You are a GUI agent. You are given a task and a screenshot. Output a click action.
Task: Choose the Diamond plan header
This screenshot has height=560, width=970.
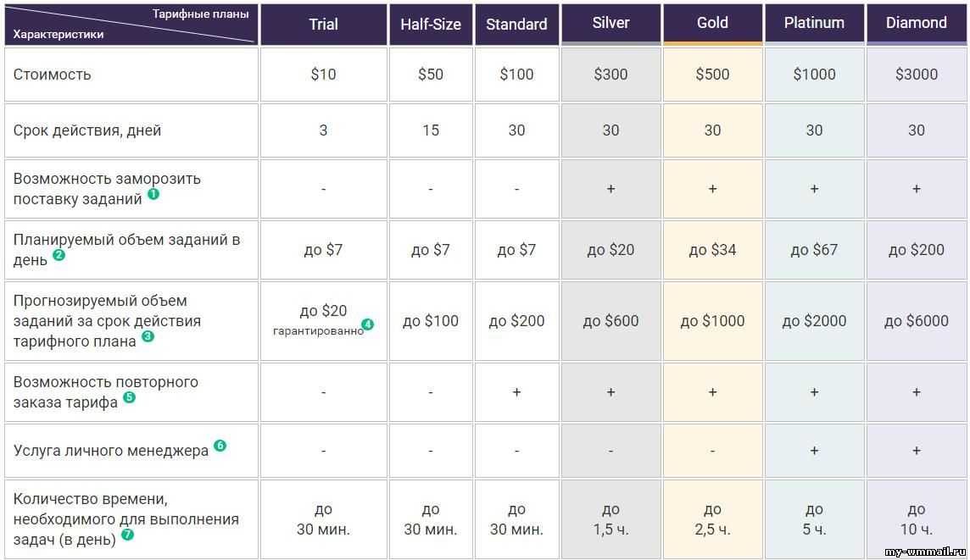click(916, 23)
